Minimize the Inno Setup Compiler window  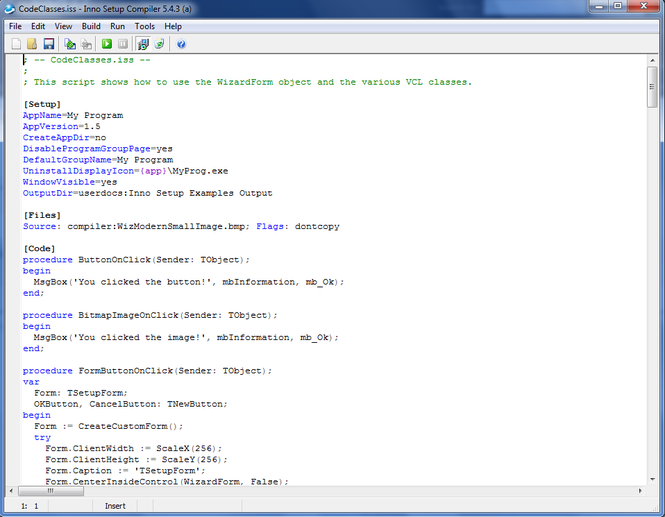click(599, 6)
